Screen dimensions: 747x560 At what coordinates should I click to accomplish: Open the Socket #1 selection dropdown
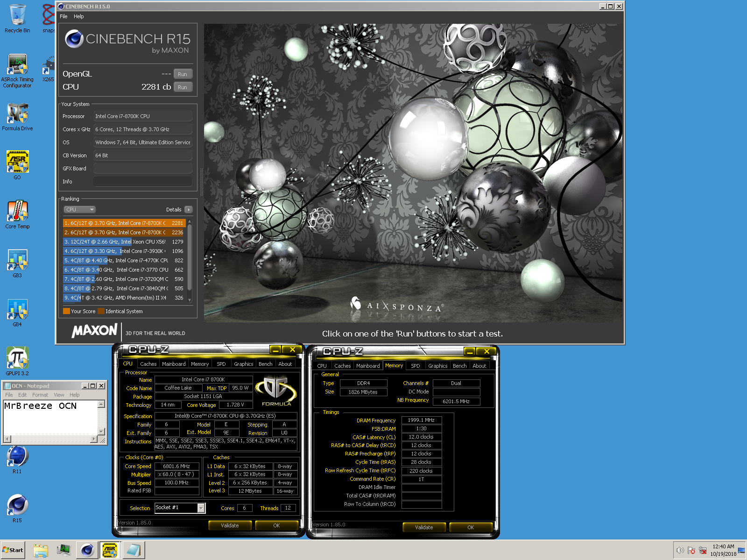[180, 508]
